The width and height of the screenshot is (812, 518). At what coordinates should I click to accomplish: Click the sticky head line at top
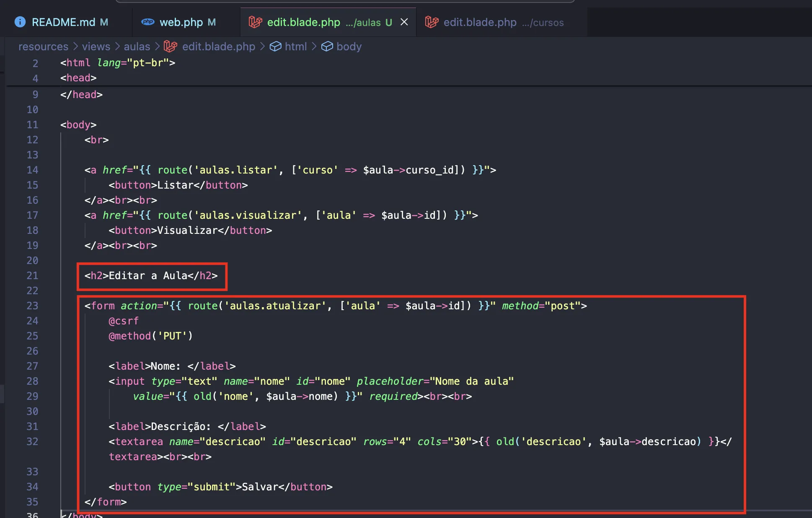click(x=78, y=78)
